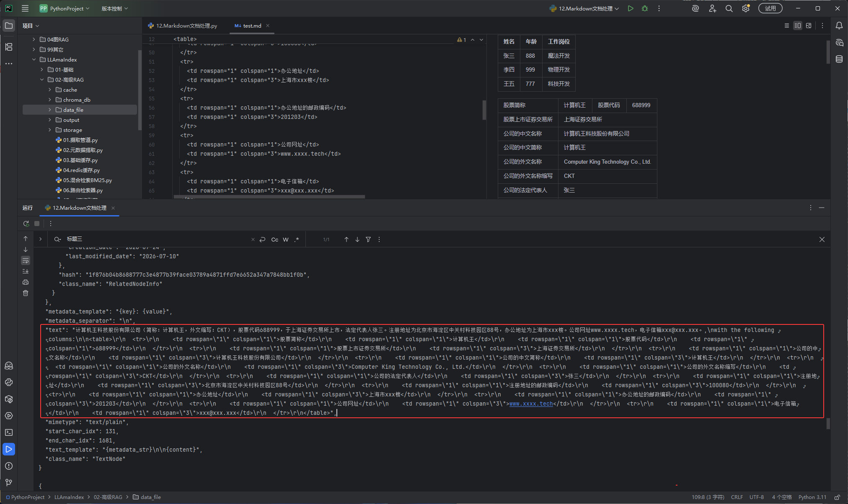Open 04.redis缓存.py file
Viewport: 848px width, 504px height.
pos(81,170)
